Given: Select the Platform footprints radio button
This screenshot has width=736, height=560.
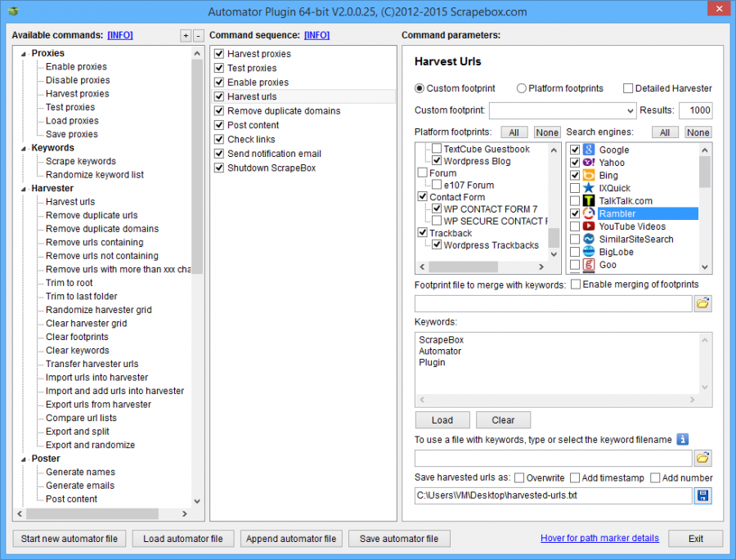Looking at the screenshot, I should (x=523, y=87).
